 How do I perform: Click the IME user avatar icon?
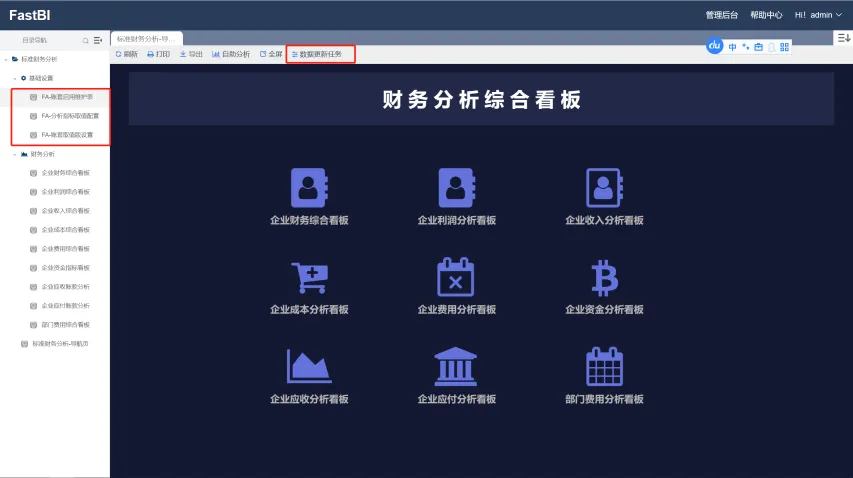click(771, 47)
